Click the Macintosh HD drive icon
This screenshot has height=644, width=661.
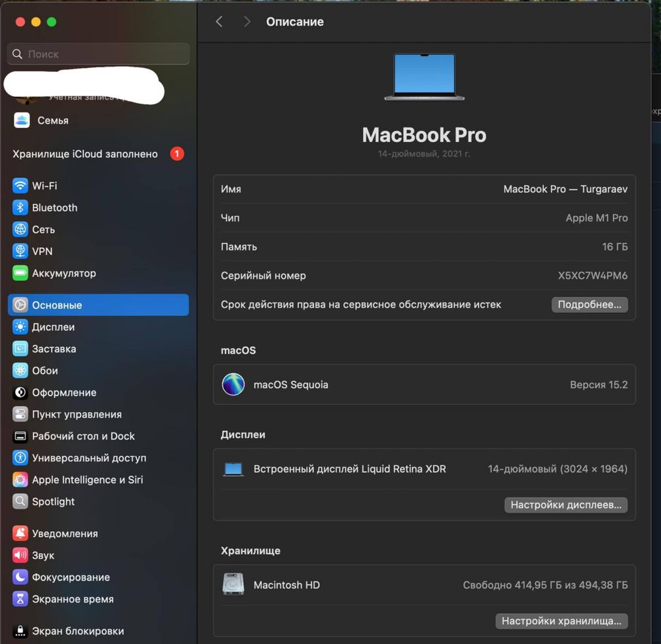(233, 584)
